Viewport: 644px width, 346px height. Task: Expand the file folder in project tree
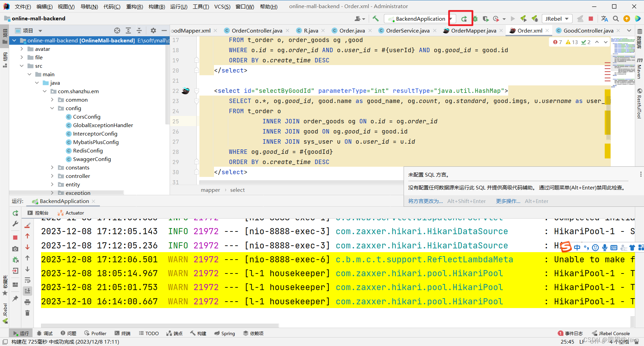(x=22, y=57)
